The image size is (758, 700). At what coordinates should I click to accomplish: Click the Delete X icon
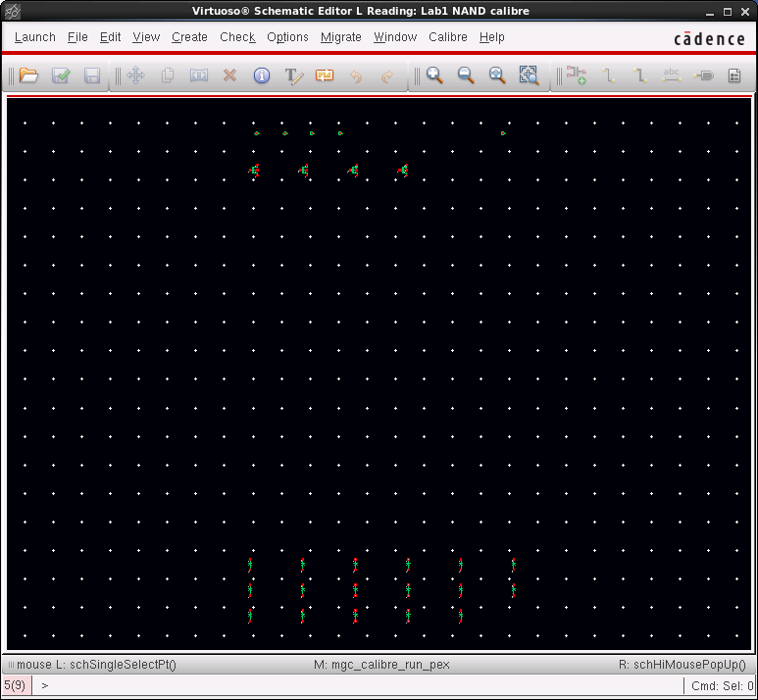(x=230, y=75)
